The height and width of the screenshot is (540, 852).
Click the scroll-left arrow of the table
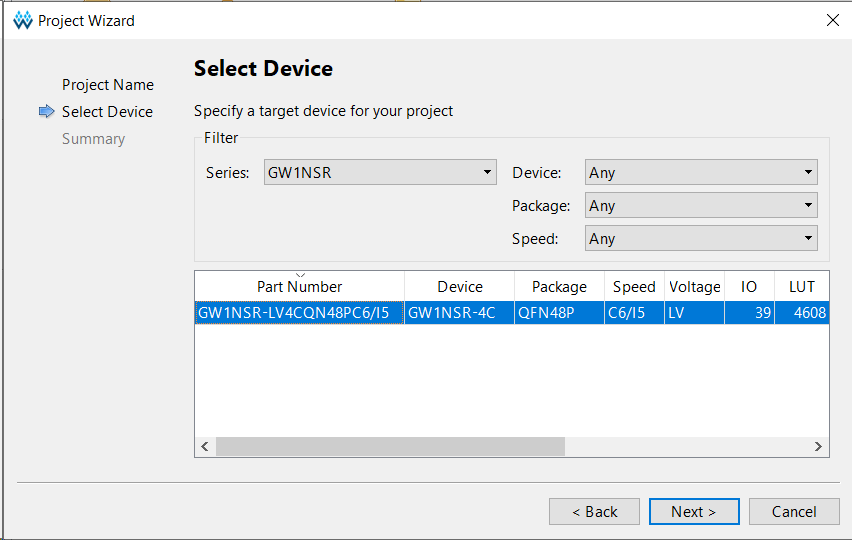205,447
